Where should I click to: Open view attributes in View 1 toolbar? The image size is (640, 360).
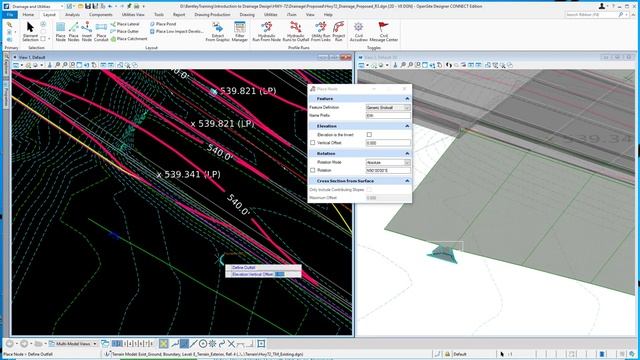coord(16,65)
